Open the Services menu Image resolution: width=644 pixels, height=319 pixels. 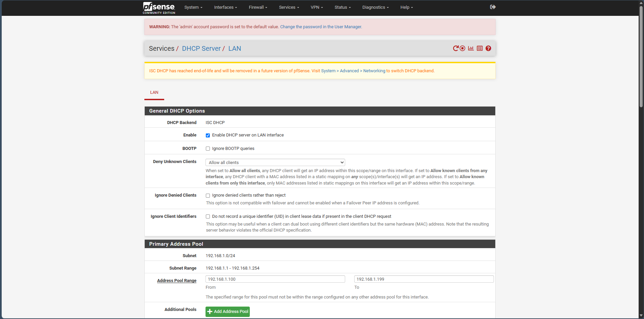point(289,7)
